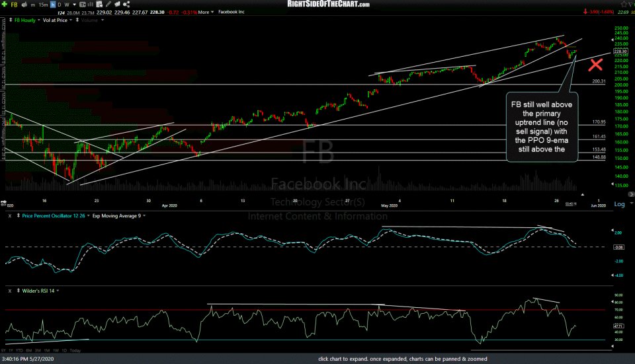Switch to the minute 'm' timeframe
635x364 pixels.
(x=33, y=5)
